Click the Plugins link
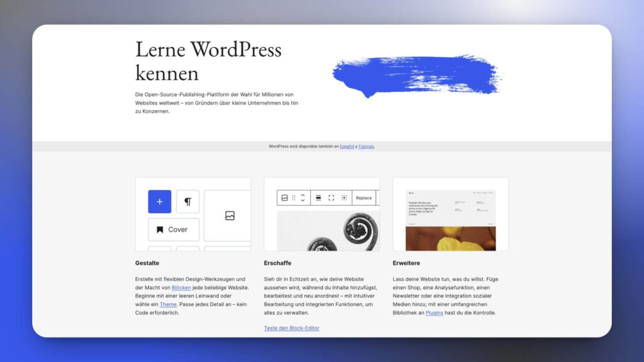The height and width of the screenshot is (362, 644). (x=434, y=313)
